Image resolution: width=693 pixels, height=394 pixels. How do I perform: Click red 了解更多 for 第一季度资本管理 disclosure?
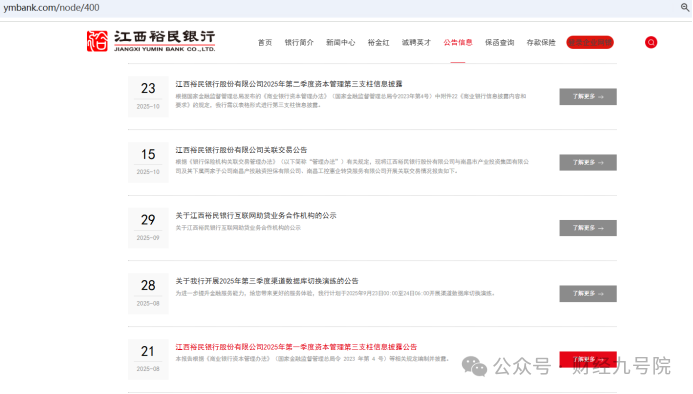(588, 359)
